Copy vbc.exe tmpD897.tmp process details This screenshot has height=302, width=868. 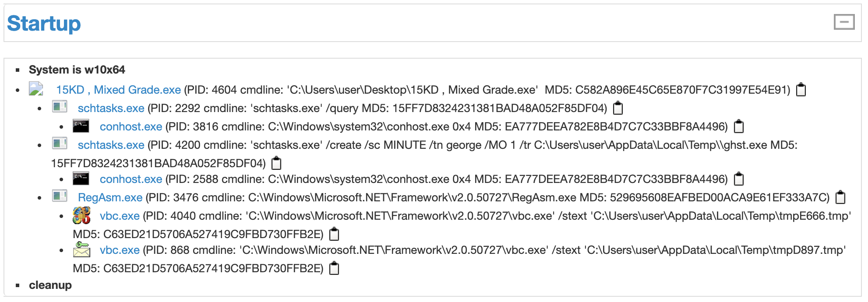coord(334,268)
